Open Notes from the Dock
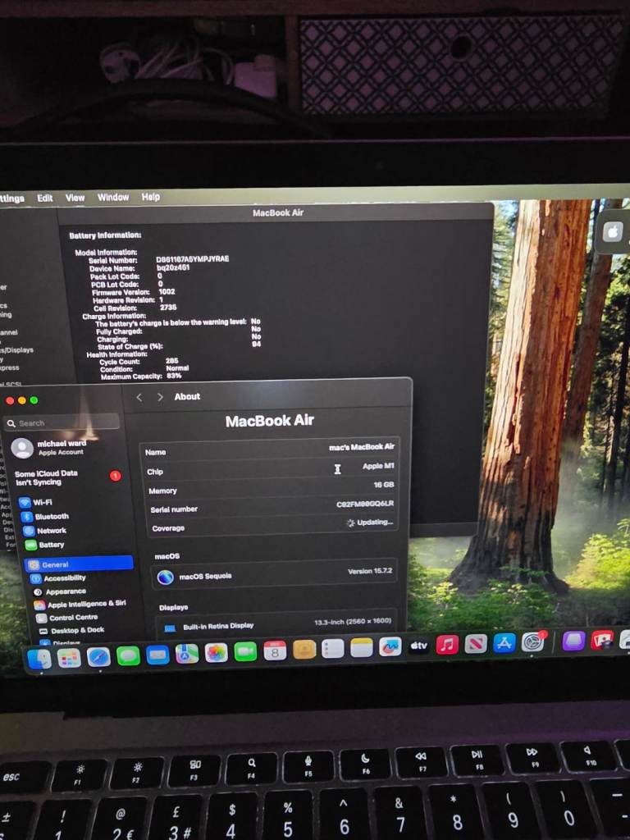The width and height of the screenshot is (630, 840). [362, 648]
